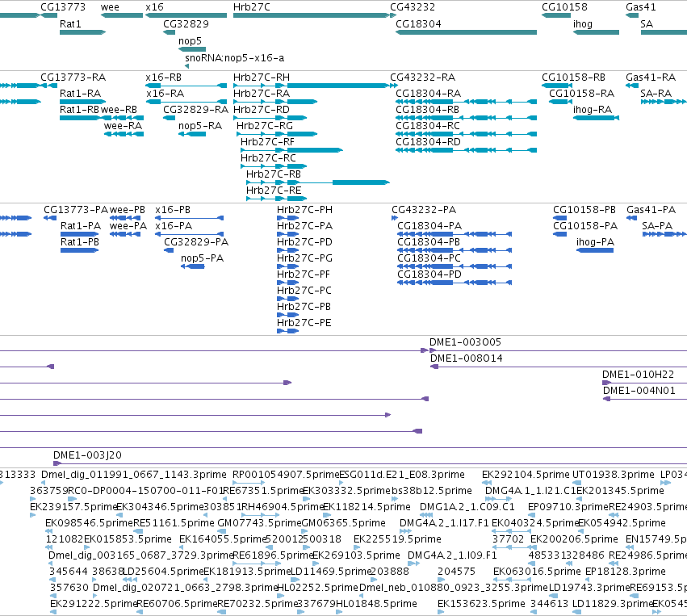Click the CG18304 gene feature bar
The width and height of the screenshot is (687, 616).
(466, 32)
